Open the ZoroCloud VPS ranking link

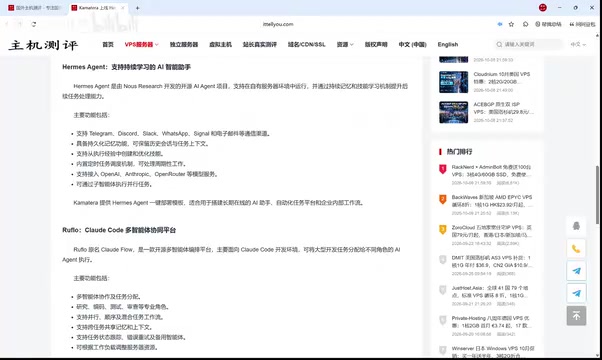pos(491,231)
